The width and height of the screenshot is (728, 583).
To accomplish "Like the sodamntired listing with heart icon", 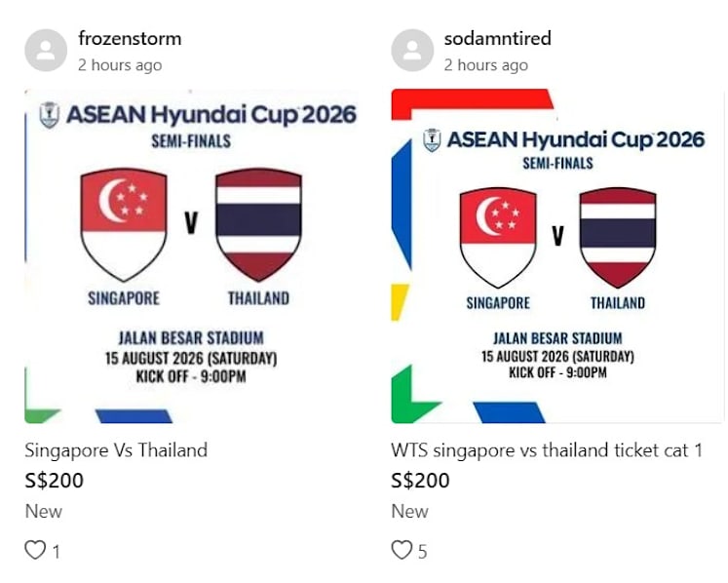I will pos(402,550).
